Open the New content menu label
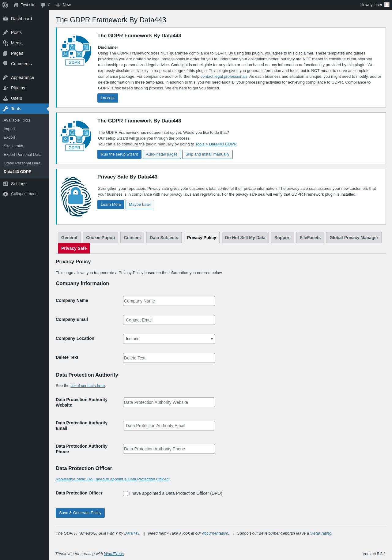Screen dimensions: 392x560 (x=67, y=5)
